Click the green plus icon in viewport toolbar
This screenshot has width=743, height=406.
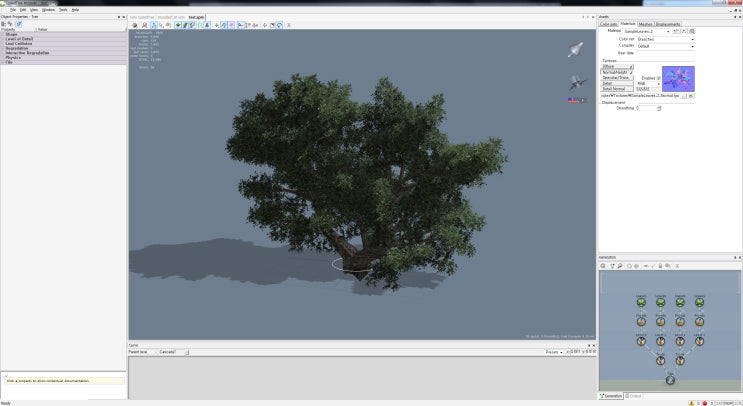point(217,25)
